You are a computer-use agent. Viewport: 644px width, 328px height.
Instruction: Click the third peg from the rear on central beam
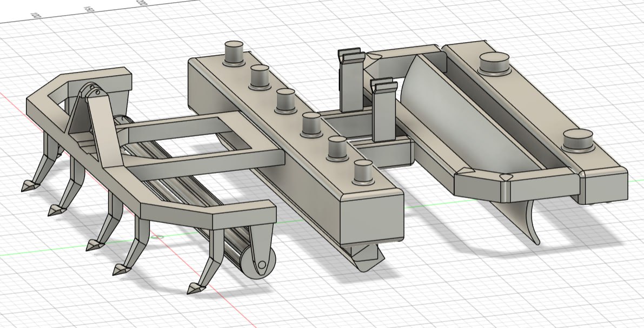[285, 101]
